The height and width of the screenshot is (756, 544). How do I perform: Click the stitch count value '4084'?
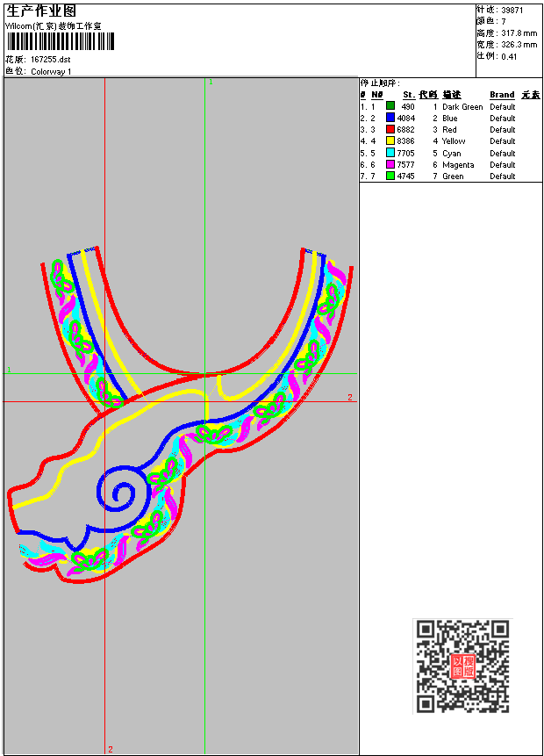coord(405,119)
